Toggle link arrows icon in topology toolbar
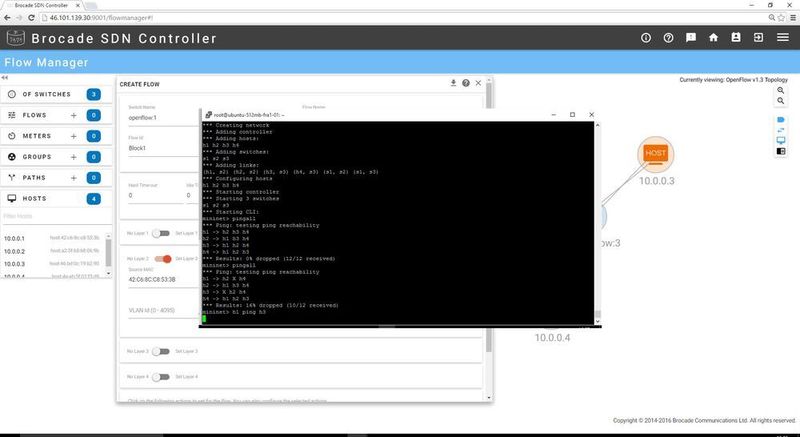The width and height of the screenshot is (800, 437). point(781,130)
